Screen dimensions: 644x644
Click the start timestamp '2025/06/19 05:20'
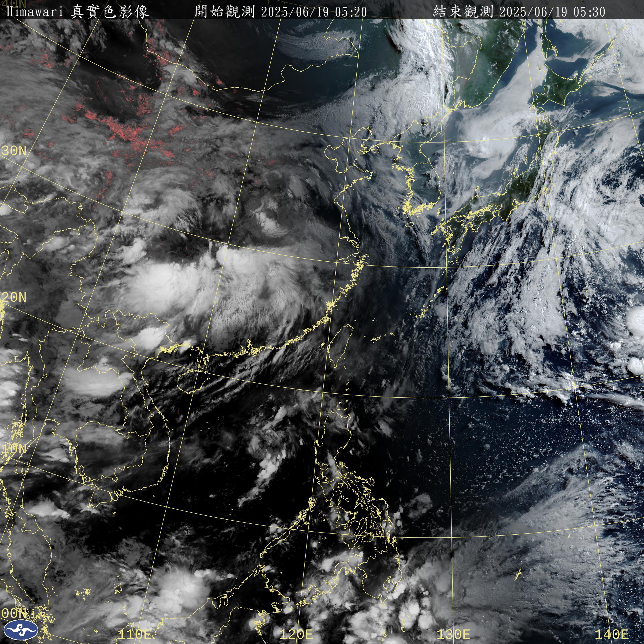tap(314, 12)
